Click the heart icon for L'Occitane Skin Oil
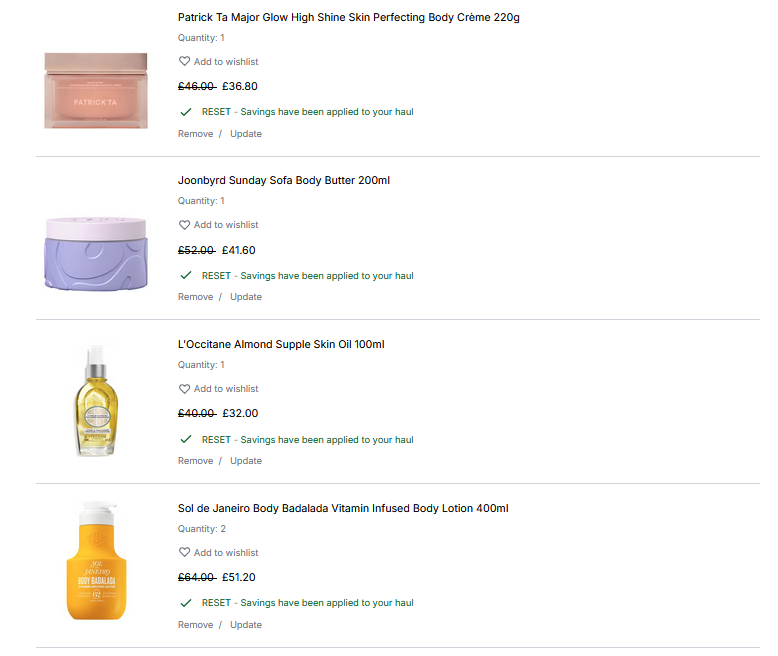Screen dimensions: 778x656 click(184, 389)
